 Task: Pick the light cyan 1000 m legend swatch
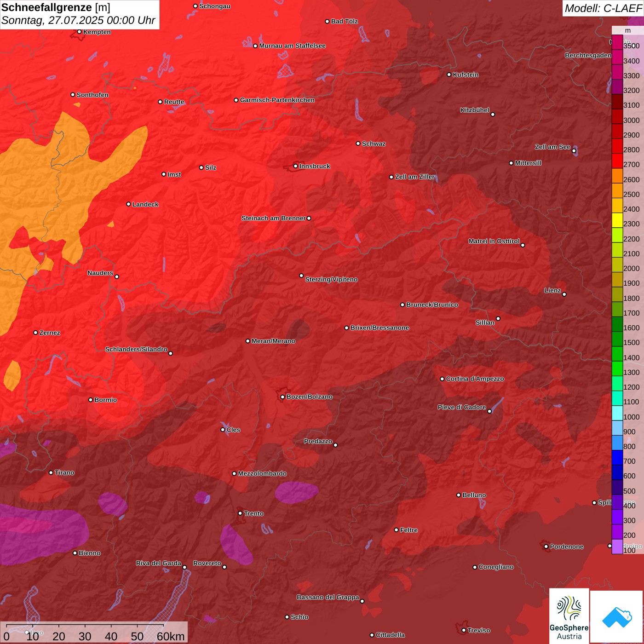[617, 413]
